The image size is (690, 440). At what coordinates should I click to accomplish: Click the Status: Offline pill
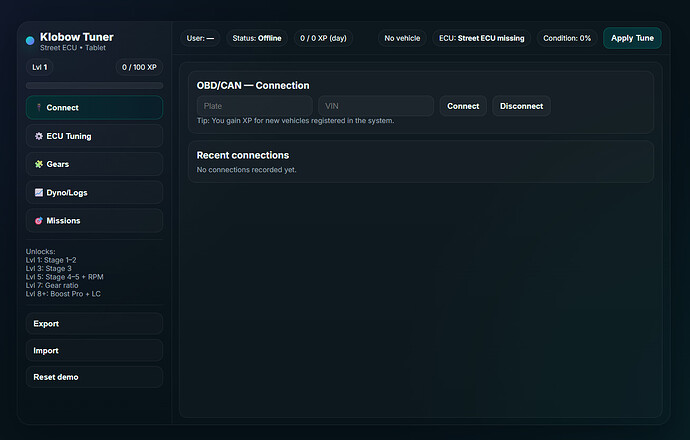click(x=257, y=38)
